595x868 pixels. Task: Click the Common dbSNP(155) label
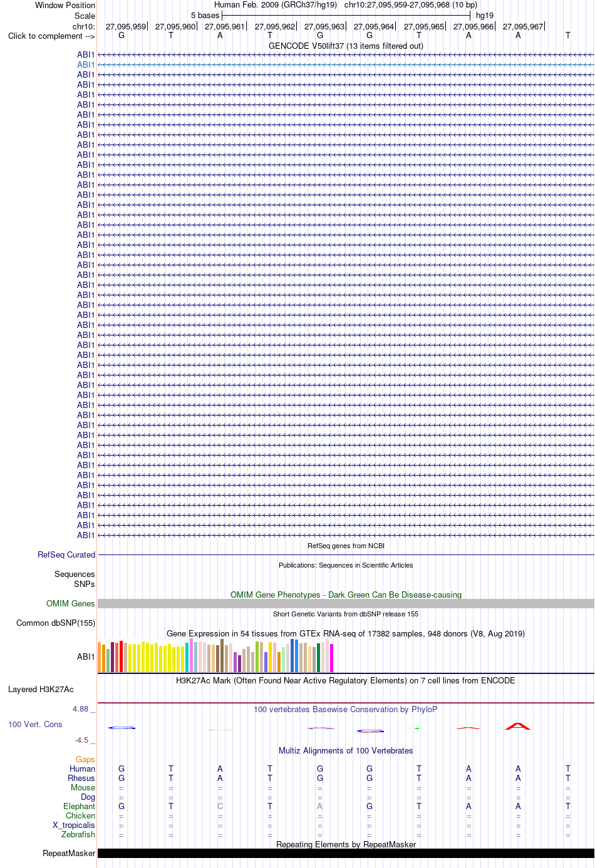[x=56, y=623]
